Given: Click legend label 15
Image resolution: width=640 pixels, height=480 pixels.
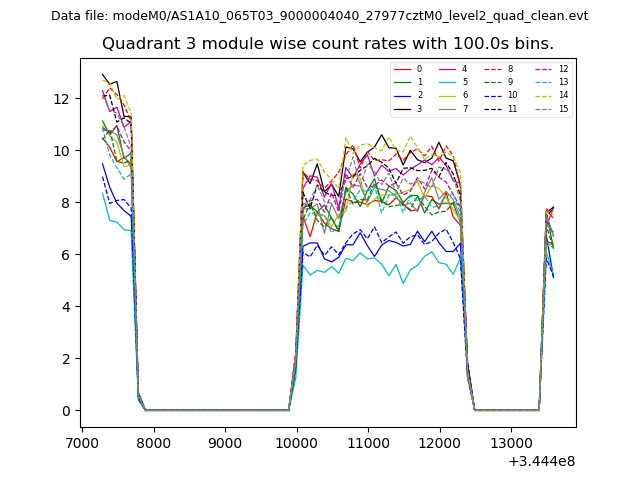Looking at the screenshot, I should pos(563,108).
